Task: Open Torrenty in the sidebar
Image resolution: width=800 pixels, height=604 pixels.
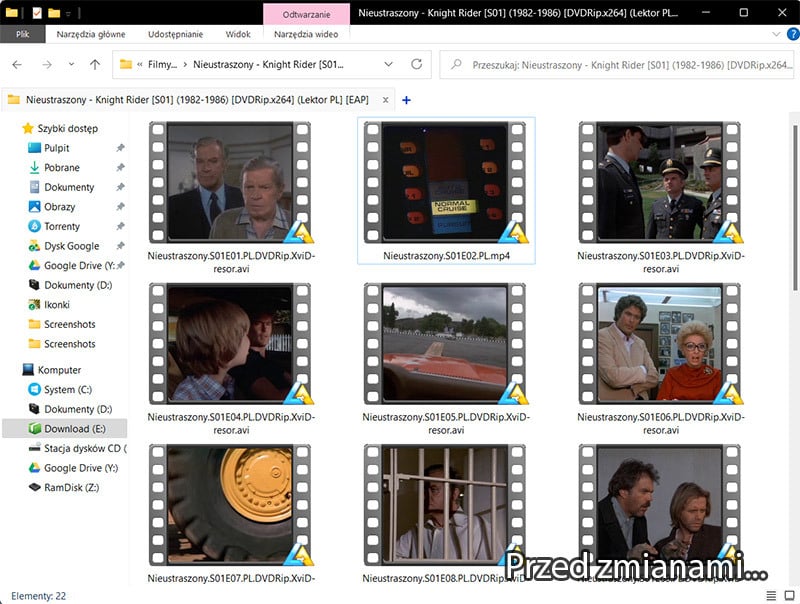Action: point(62,226)
